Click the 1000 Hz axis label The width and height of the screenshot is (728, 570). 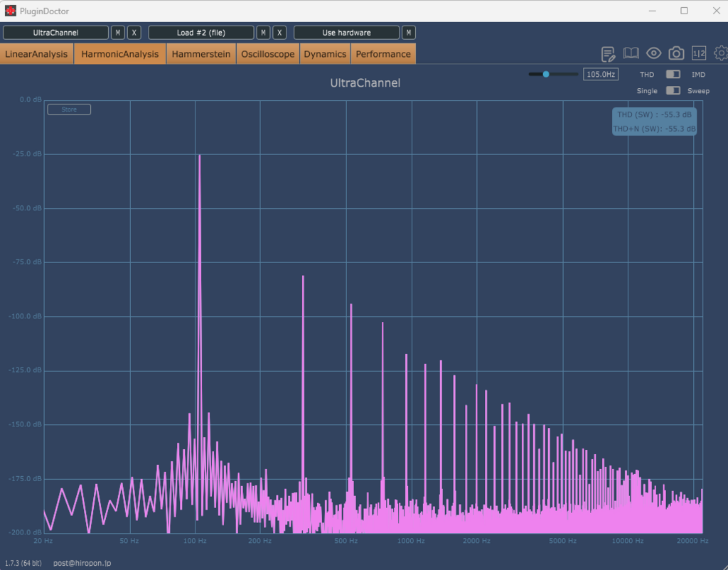point(411,541)
